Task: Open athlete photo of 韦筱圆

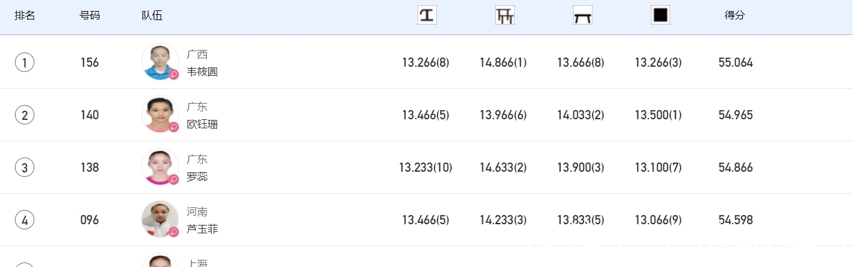Action: point(159,62)
